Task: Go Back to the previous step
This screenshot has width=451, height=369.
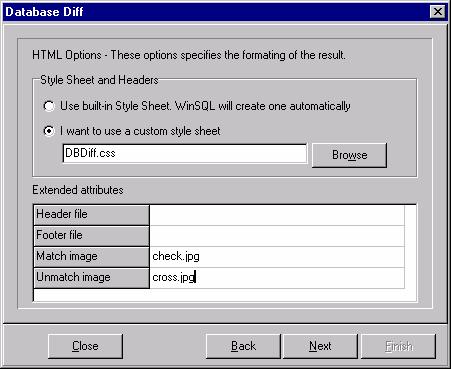Action: tap(243, 346)
